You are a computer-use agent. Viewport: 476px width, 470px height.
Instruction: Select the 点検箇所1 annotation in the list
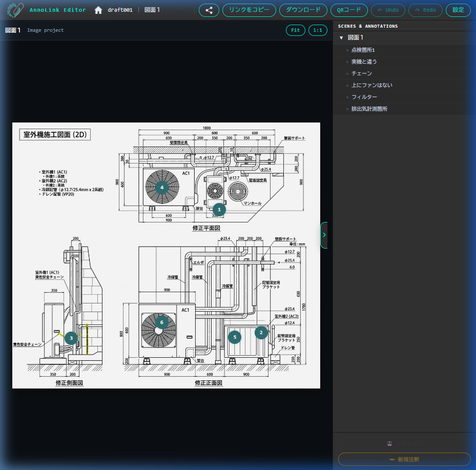[363, 50]
